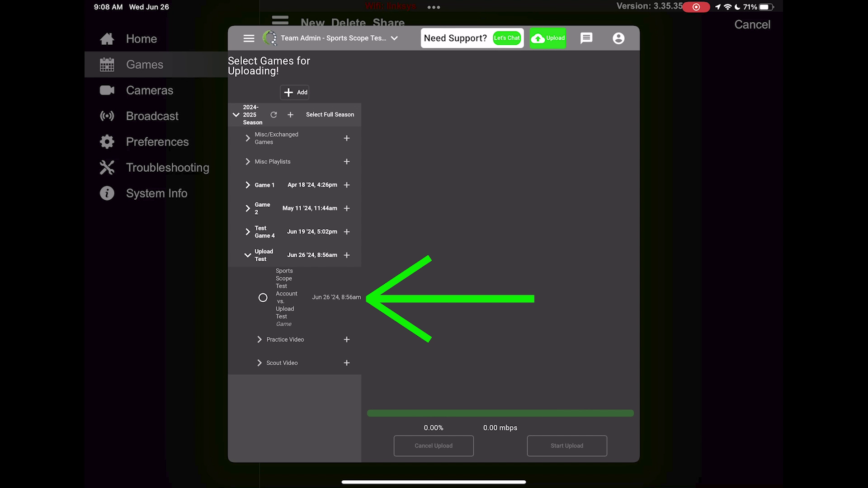Click the 'Jun 26 '24, 8:56am' game date text
868x488 pixels.
click(x=336, y=297)
